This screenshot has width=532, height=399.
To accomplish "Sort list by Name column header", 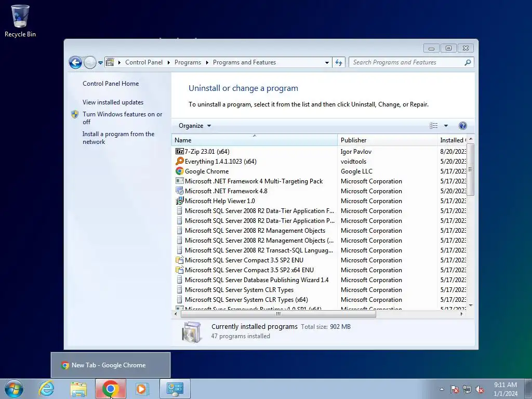I will (255, 140).
